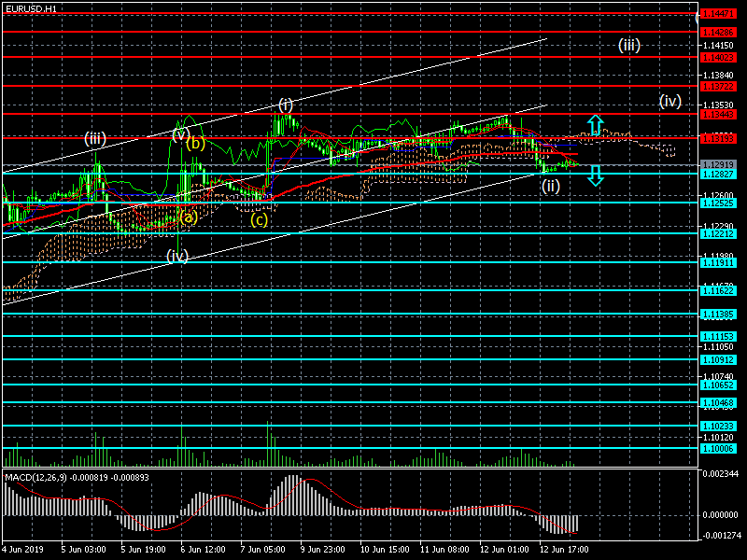Select the 1.13443 resistance level tag
Screen dimensions: 747x560
[718, 114]
